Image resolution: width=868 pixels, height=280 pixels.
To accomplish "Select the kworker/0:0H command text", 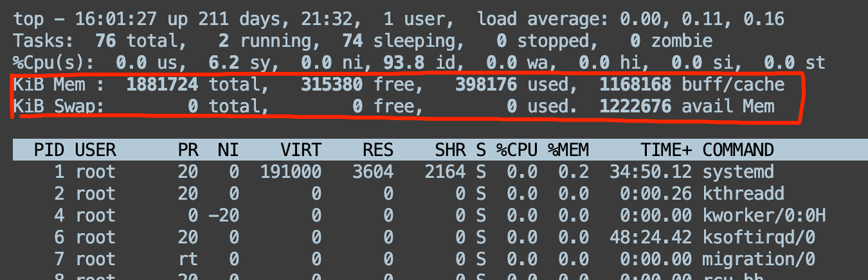I will pyautogui.click(x=764, y=216).
